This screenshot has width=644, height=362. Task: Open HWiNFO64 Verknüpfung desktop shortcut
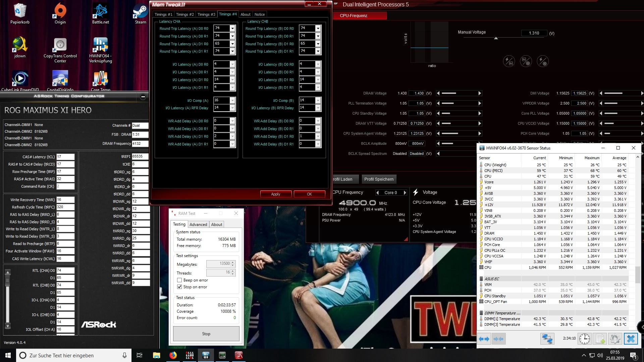(x=100, y=50)
